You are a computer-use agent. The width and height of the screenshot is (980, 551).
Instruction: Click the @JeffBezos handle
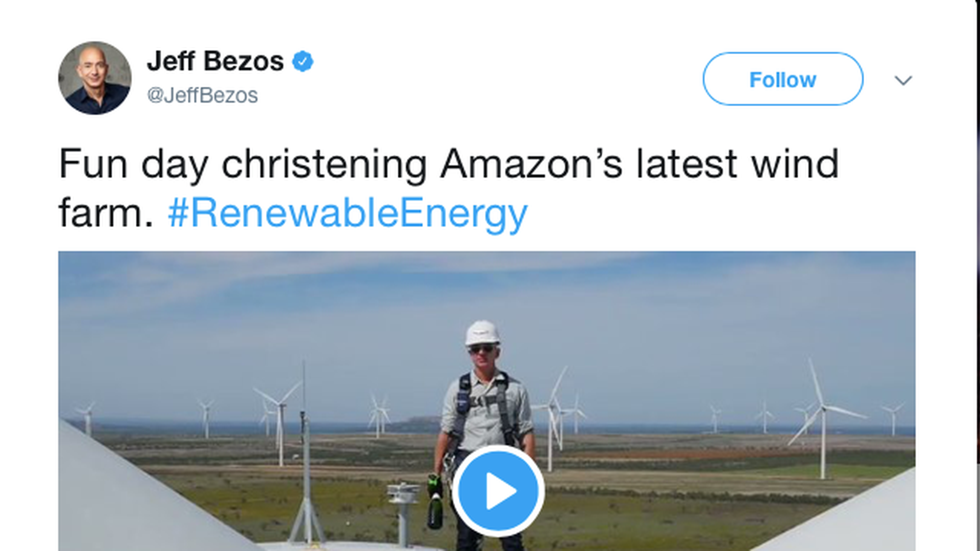[x=203, y=95]
